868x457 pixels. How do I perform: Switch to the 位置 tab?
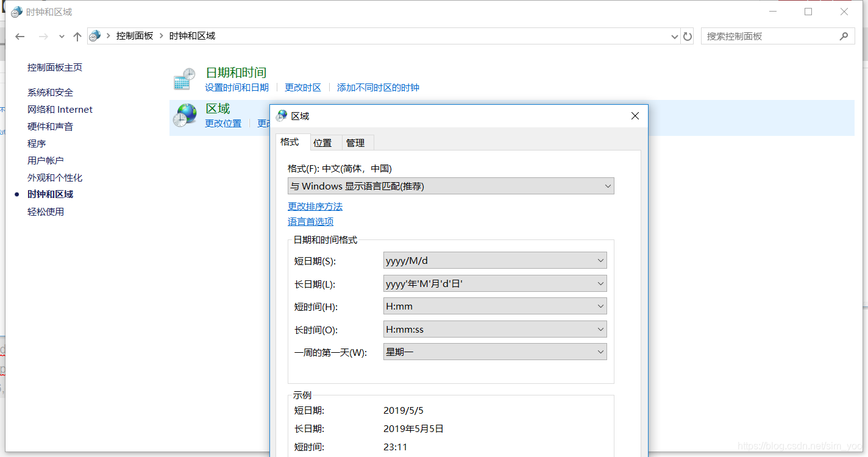pos(325,143)
